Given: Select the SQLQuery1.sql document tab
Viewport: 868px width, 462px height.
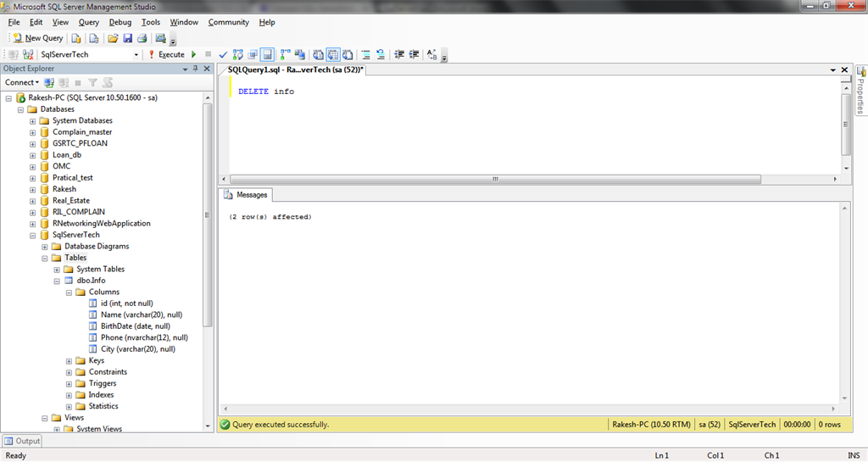Looking at the screenshot, I should (x=296, y=70).
